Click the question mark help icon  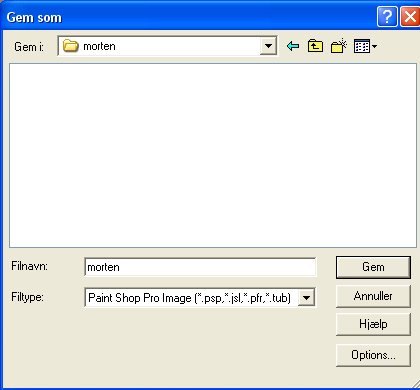pyautogui.click(x=387, y=16)
